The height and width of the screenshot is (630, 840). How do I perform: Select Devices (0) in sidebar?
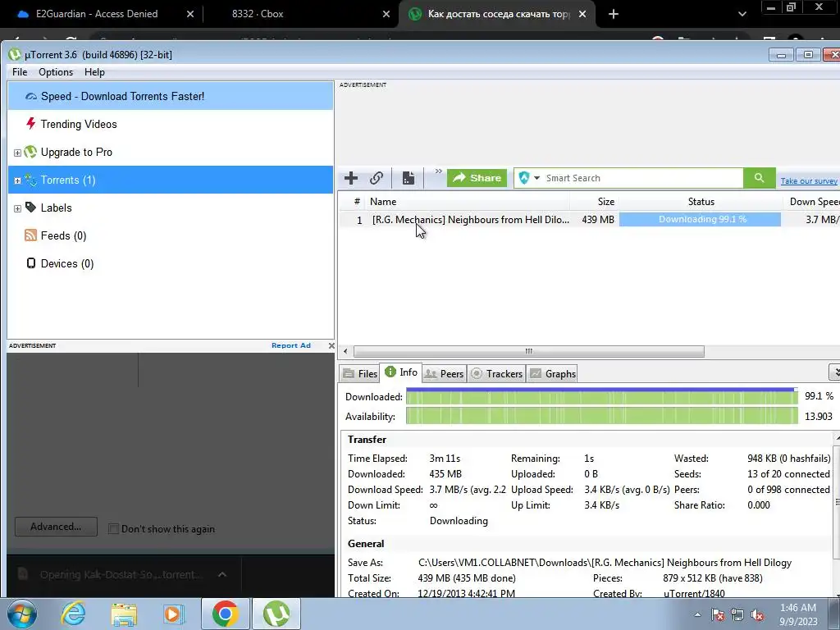click(171, 263)
